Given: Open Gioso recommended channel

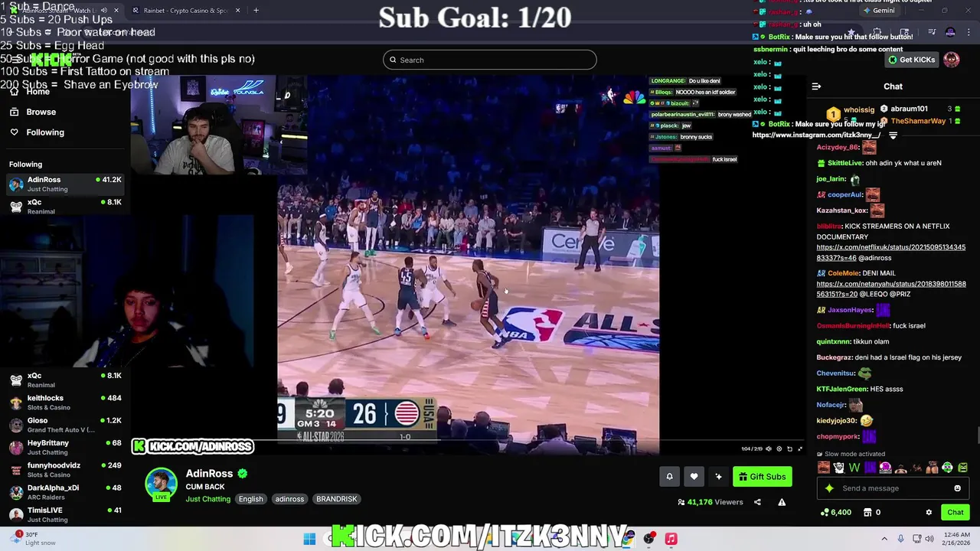Looking at the screenshot, I should (x=64, y=425).
